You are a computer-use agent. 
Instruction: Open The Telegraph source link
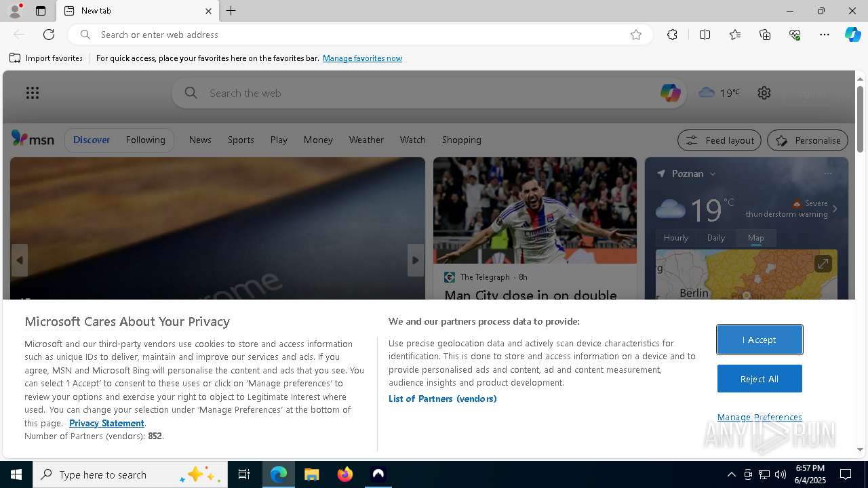[484, 277]
